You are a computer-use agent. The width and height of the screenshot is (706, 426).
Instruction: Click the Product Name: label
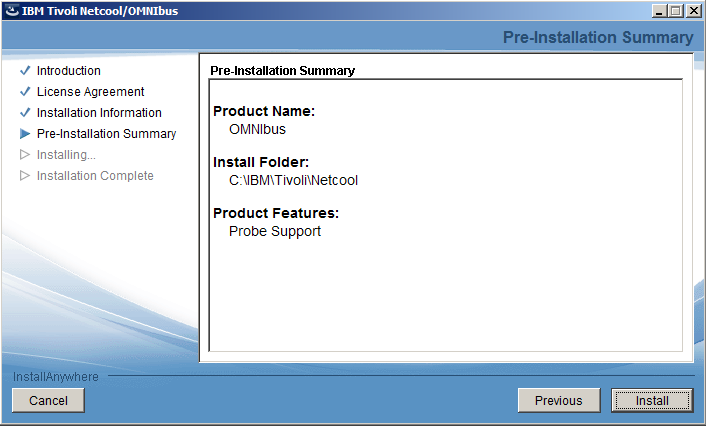(x=264, y=111)
